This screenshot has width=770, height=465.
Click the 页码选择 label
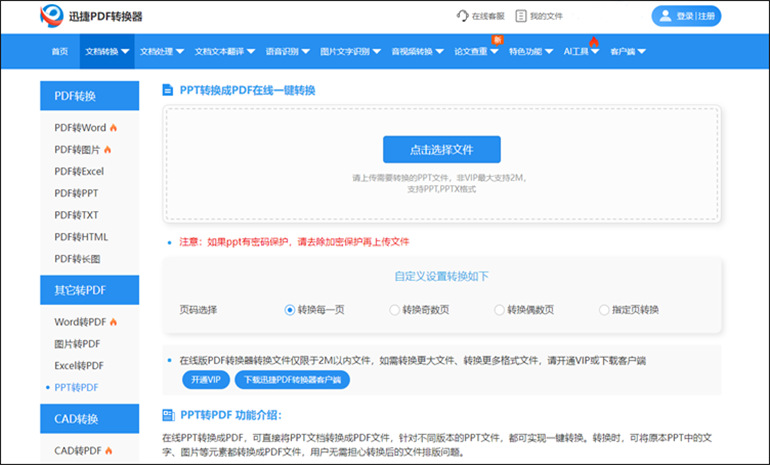point(198,310)
